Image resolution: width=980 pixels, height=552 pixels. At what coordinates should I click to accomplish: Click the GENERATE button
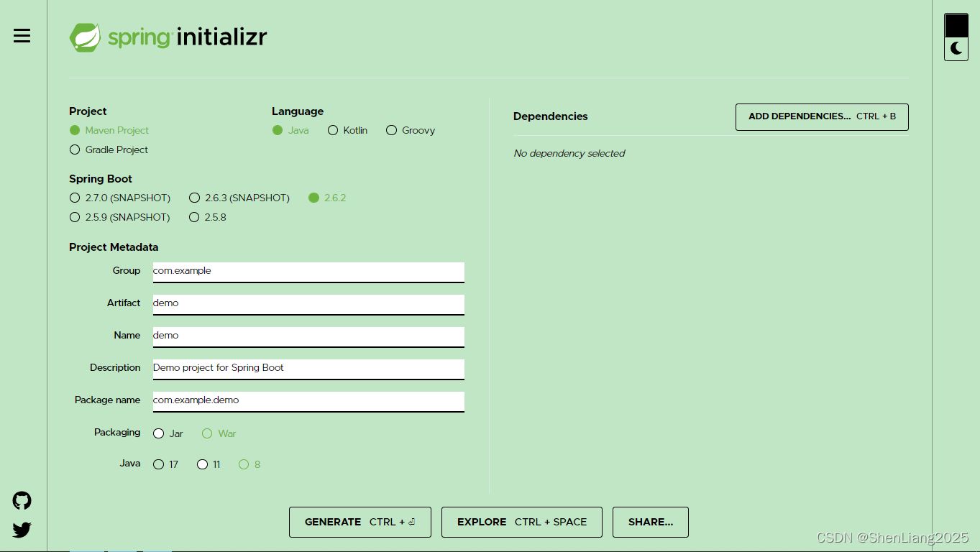click(360, 522)
